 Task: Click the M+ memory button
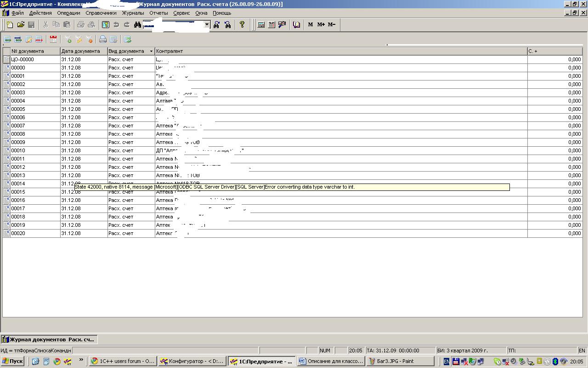(x=321, y=25)
